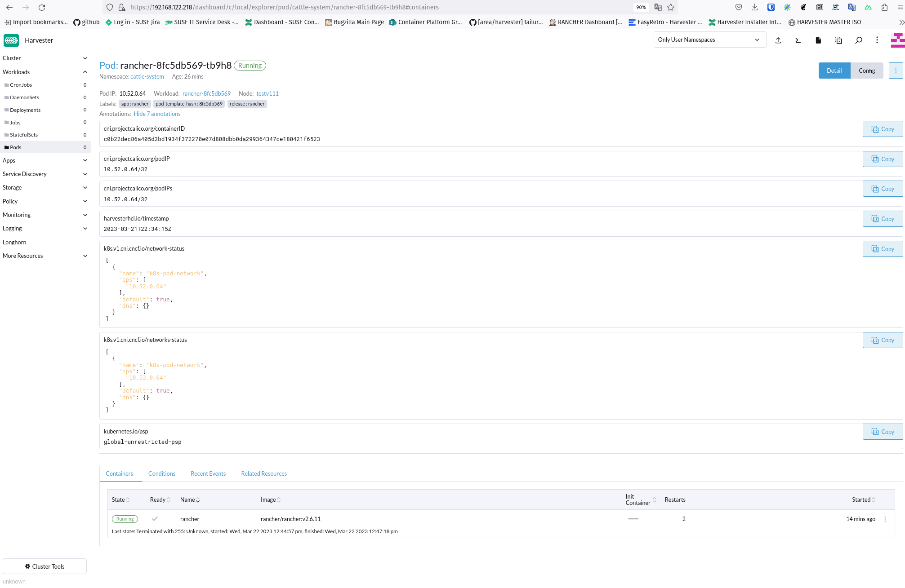Download the KubeConfig file icon
Viewport: 905px width, 588px height.
(x=818, y=40)
